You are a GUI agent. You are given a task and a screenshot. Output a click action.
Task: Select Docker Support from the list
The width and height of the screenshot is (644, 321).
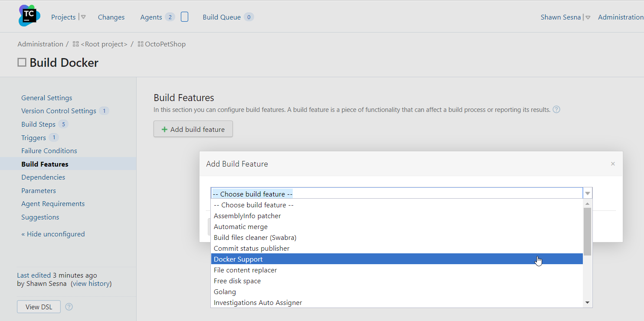(x=238, y=259)
